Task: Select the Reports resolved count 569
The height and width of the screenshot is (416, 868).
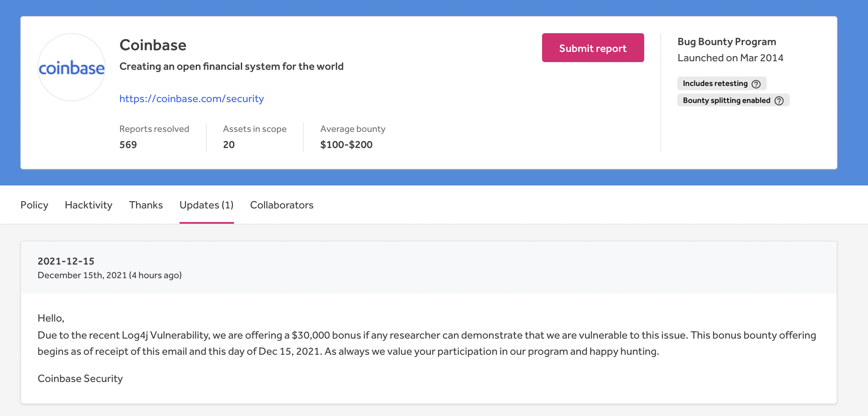Action: (x=128, y=145)
